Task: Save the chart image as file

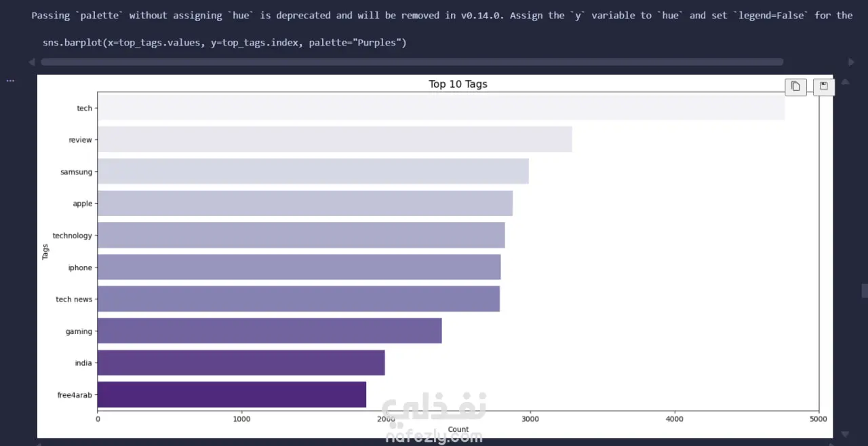Action: point(823,87)
